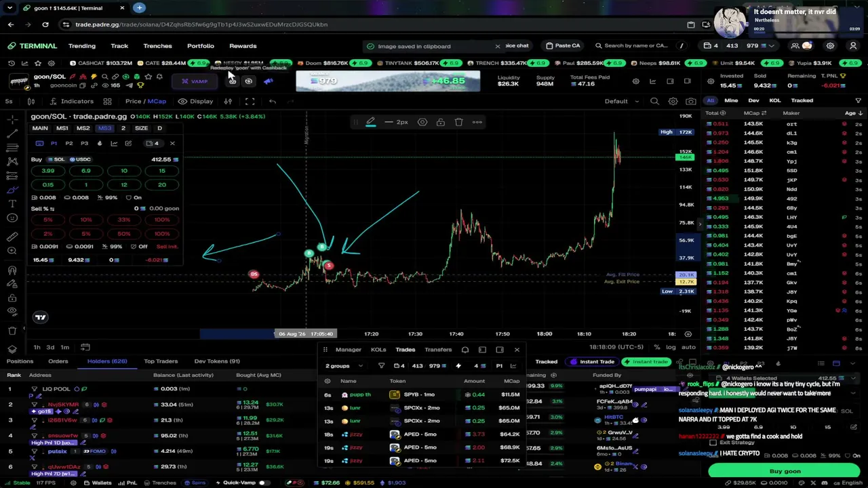This screenshot has height=488, width=868.
Task: Open the Display dropdown
Action: coord(195,101)
